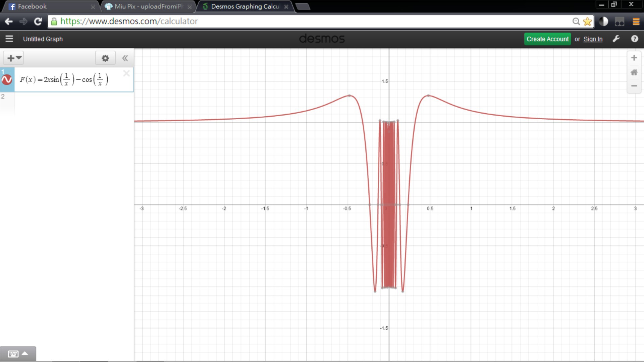Delete expression 1 with the X
This screenshot has width=644, height=362.
[x=126, y=73]
